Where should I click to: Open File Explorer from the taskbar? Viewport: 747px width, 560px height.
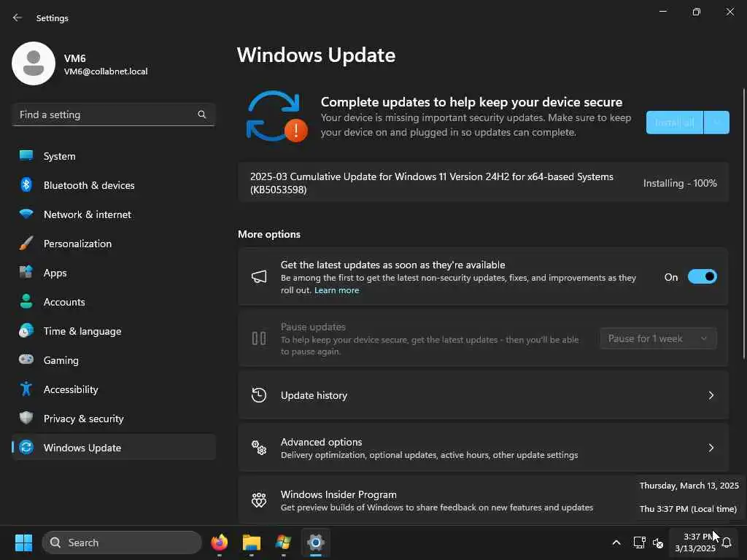(252, 542)
